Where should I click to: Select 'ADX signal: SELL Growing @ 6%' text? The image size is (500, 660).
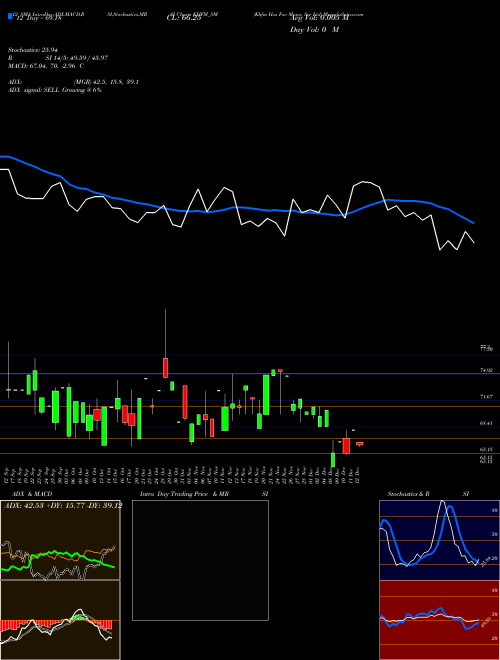tap(55, 90)
